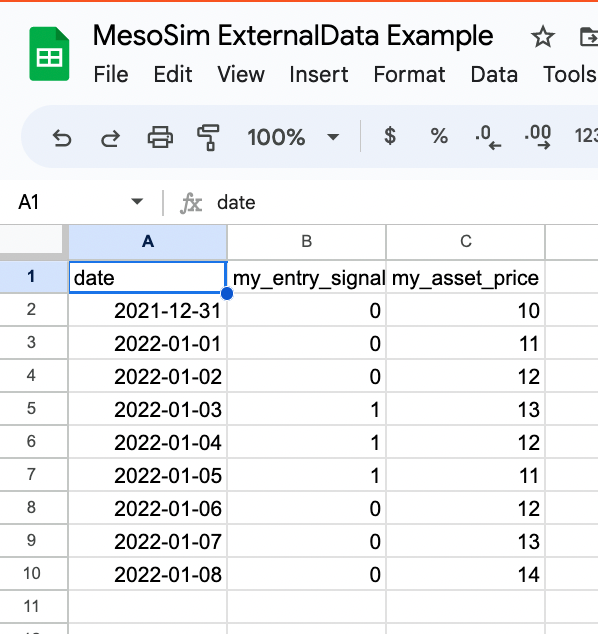The height and width of the screenshot is (634, 598).
Task: Activate the Paint format tool
Action: [208, 137]
